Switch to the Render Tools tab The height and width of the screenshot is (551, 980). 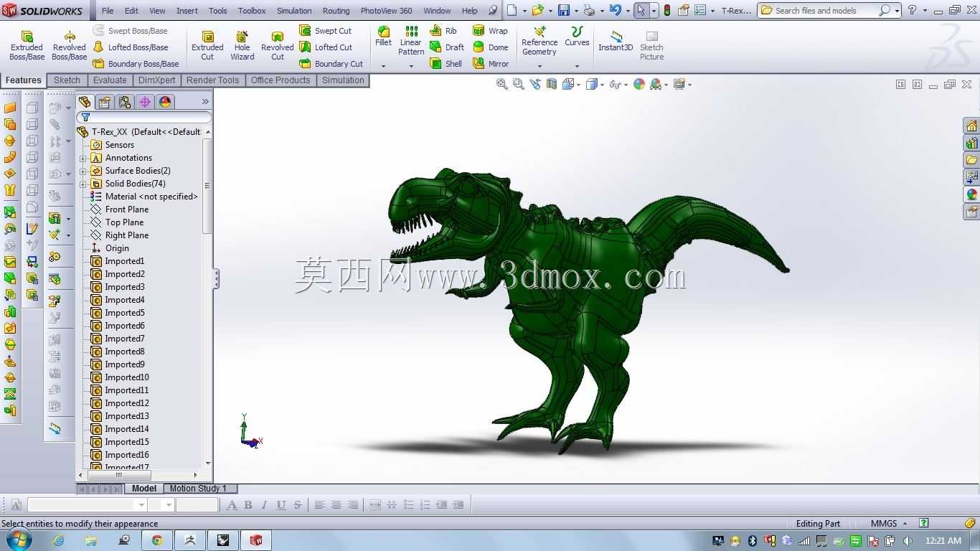[x=212, y=80]
